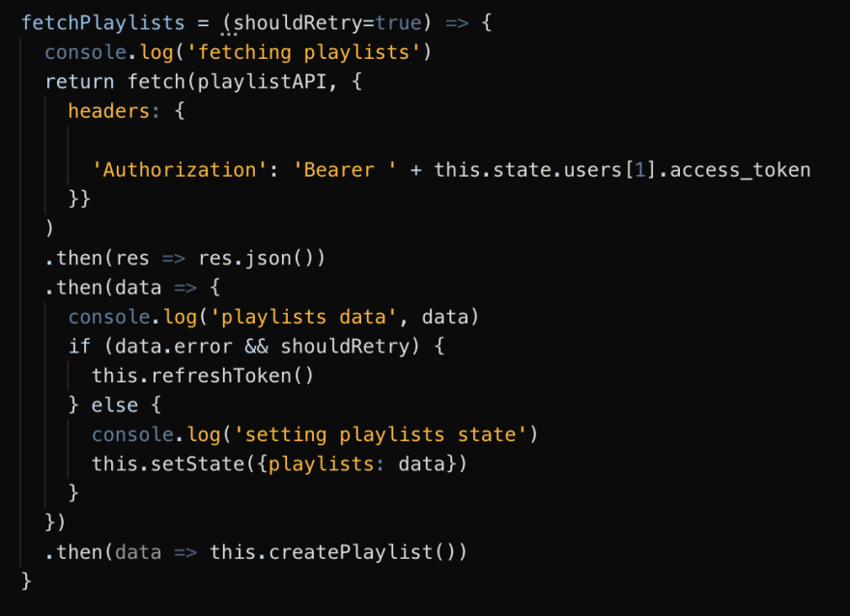Click this.state.users[1].access_token expression

(622, 170)
